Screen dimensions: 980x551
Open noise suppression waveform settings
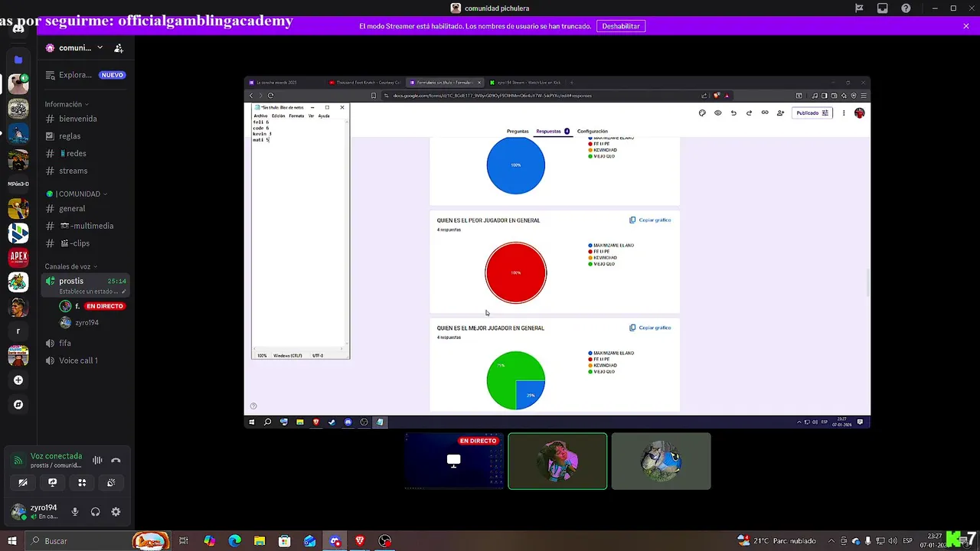(x=97, y=460)
